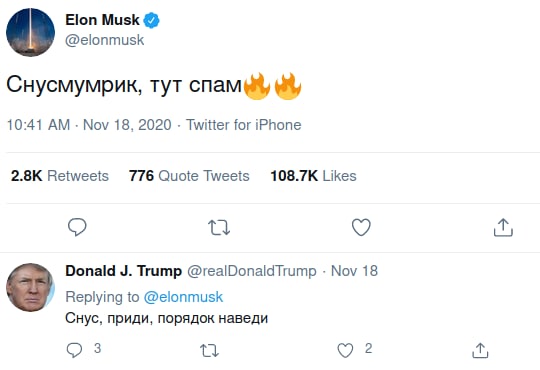Viewport: 540px width, 370px height.
Task: Click the blue @elonmusk mention in reply
Action: pos(183,297)
